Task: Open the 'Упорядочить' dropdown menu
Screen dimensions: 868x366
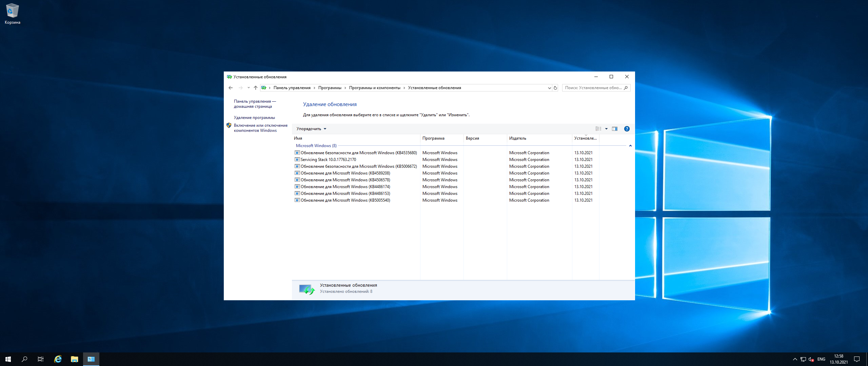Action: (311, 129)
